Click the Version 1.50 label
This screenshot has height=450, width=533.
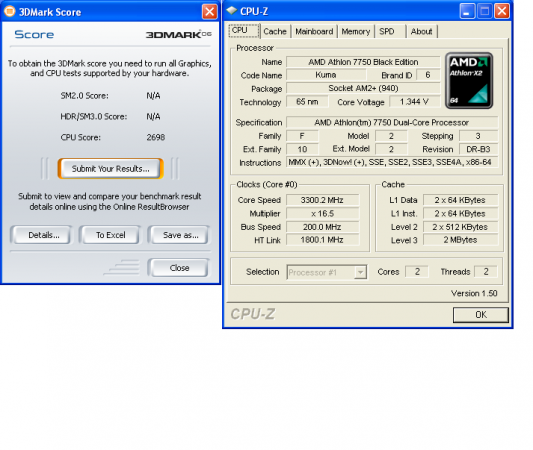coord(474,293)
